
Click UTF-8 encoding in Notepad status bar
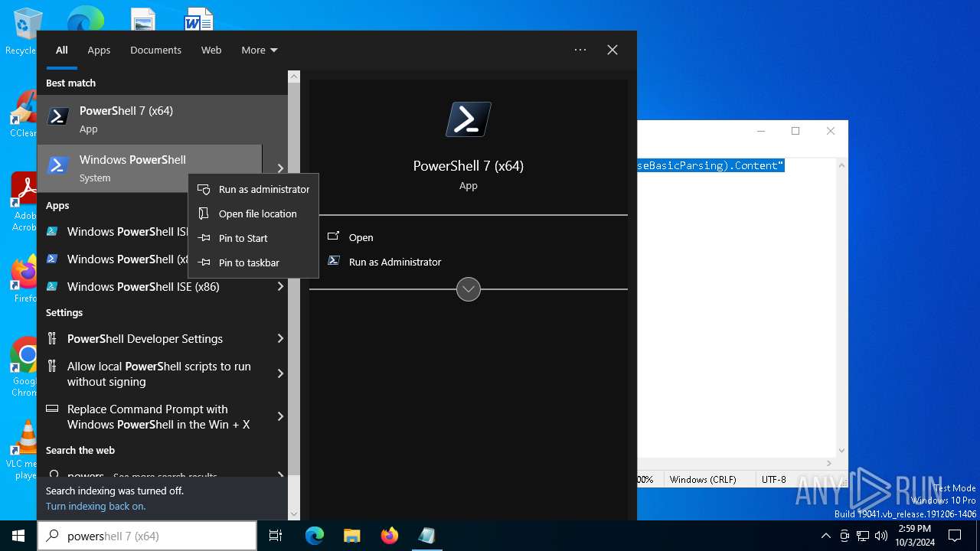pyautogui.click(x=774, y=479)
